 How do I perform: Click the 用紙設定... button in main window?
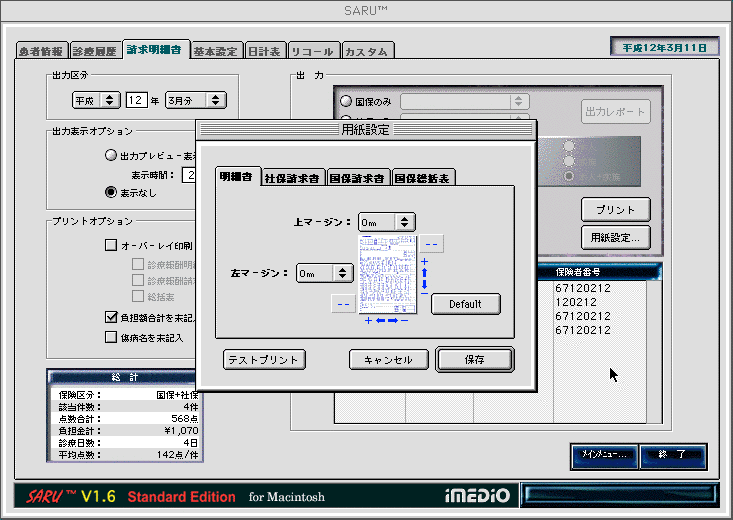coord(616,238)
